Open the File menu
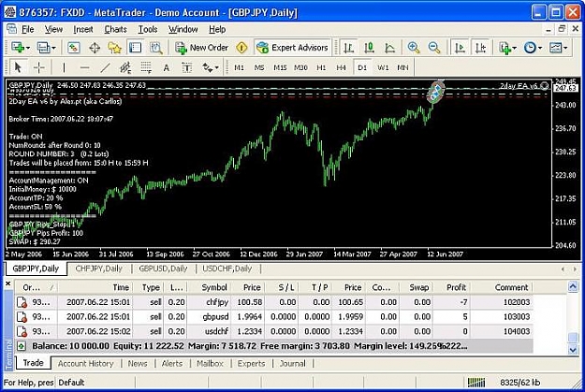Viewport: 585px width, 392px height. point(28,29)
